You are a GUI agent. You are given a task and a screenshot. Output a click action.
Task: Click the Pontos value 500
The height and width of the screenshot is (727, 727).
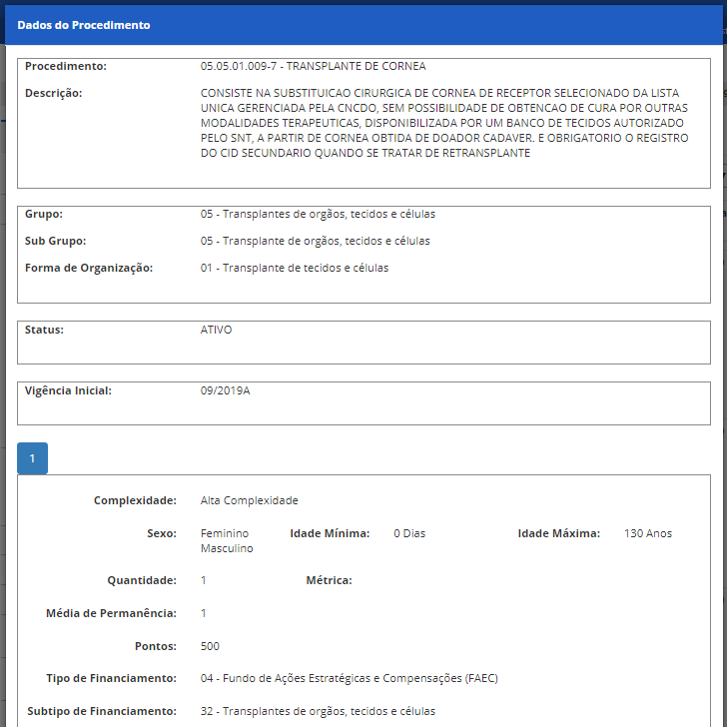click(x=210, y=646)
